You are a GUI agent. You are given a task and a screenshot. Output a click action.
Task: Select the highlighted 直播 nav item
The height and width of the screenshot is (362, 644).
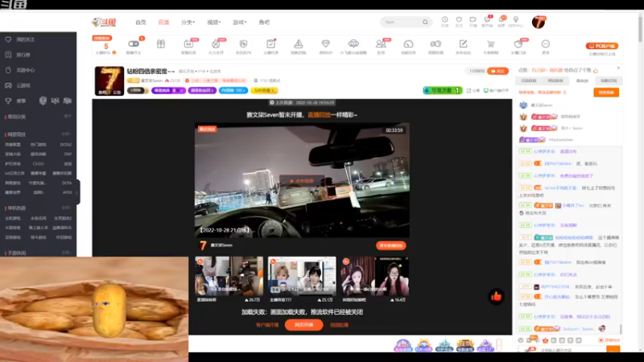[x=163, y=23]
